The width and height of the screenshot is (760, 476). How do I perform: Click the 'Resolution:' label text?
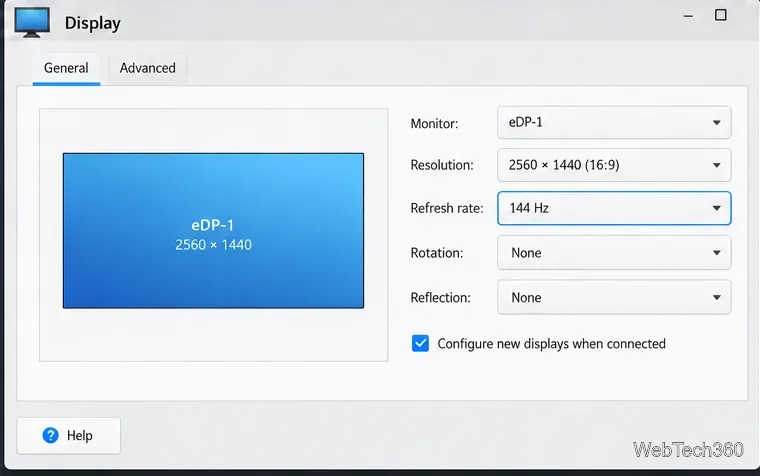pyautogui.click(x=442, y=165)
